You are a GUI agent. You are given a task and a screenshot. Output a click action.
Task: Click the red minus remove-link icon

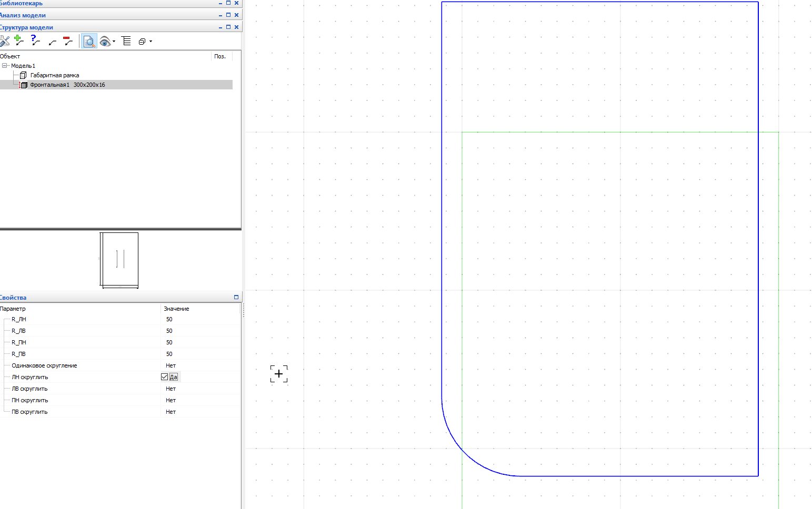(67, 40)
